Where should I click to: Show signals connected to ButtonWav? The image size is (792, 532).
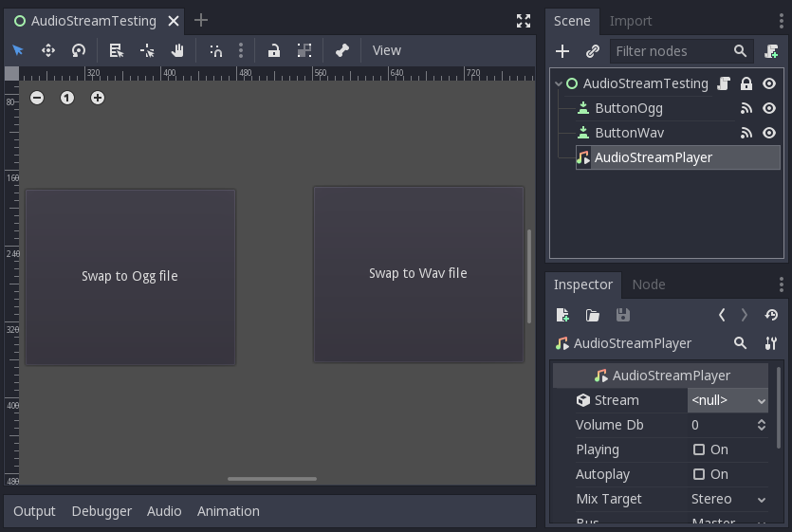746,133
